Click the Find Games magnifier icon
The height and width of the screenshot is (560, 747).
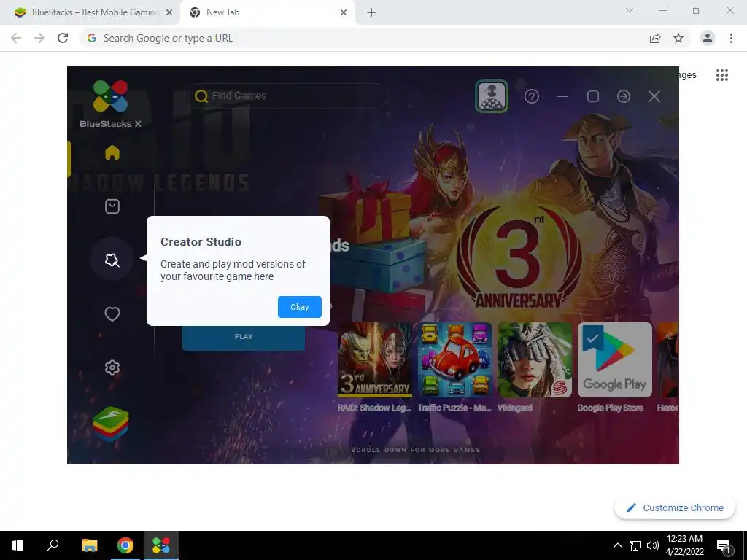[x=201, y=96]
